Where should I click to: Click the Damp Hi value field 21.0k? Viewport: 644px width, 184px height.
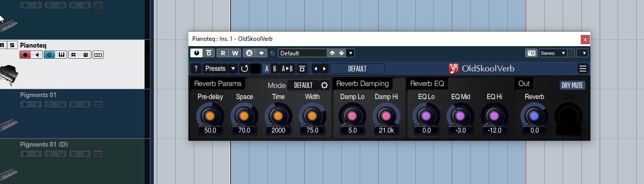pos(386,130)
